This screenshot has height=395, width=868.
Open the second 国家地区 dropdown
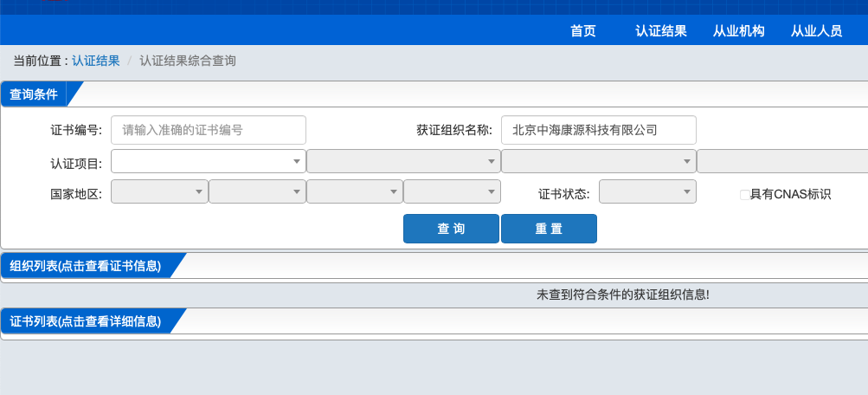pyautogui.click(x=257, y=191)
